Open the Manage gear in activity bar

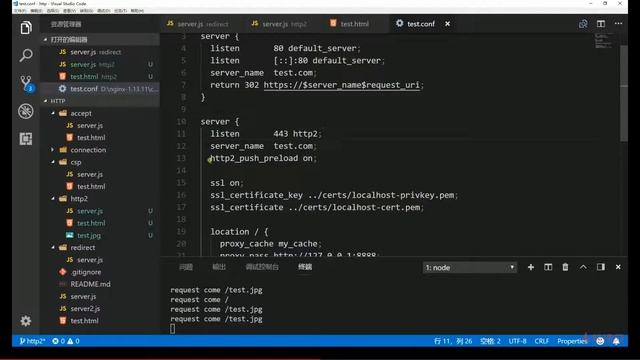tap(26, 321)
